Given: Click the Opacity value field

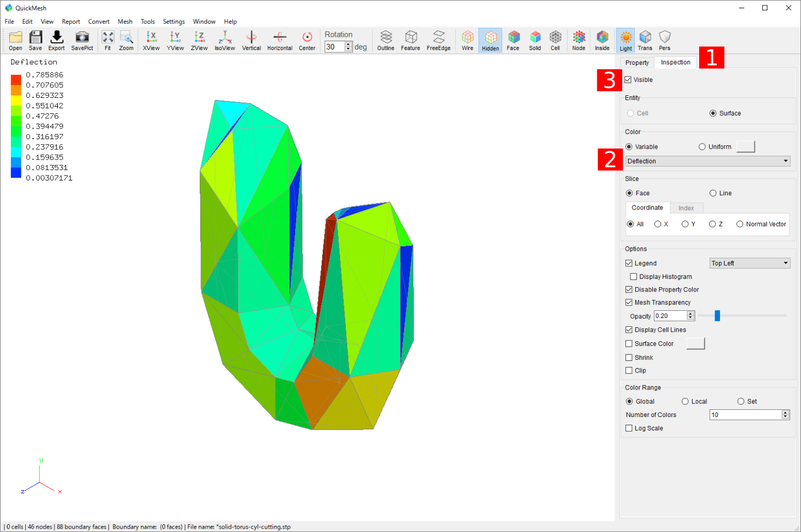Looking at the screenshot, I should [671, 316].
